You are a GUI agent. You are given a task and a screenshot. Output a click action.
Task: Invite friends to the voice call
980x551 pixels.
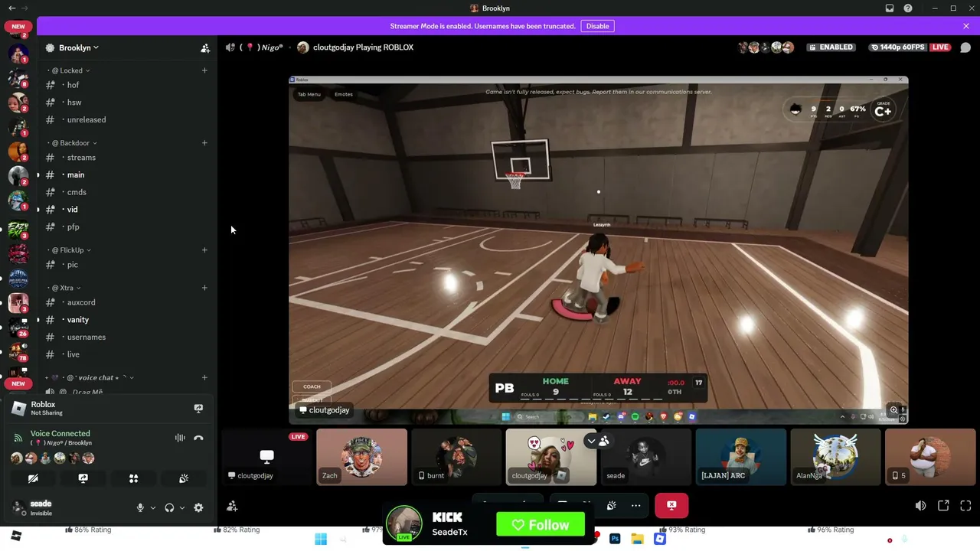[x=232, y=506]
